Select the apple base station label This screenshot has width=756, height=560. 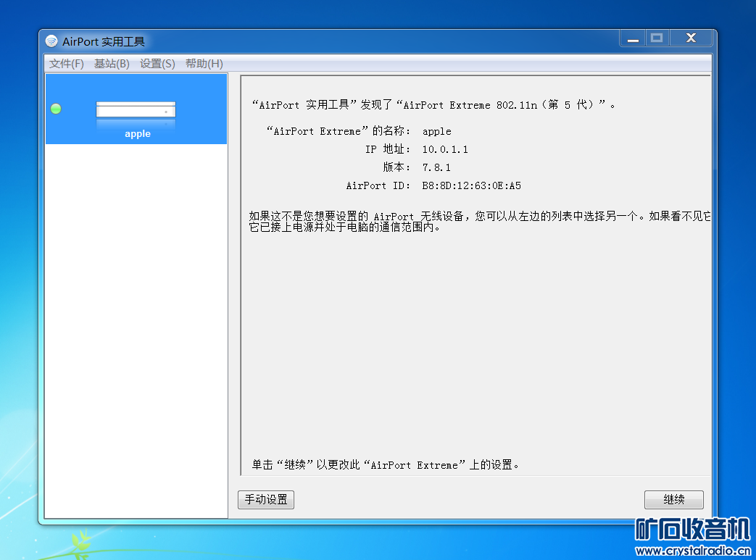pyautogui.click(x=138, y=134)
